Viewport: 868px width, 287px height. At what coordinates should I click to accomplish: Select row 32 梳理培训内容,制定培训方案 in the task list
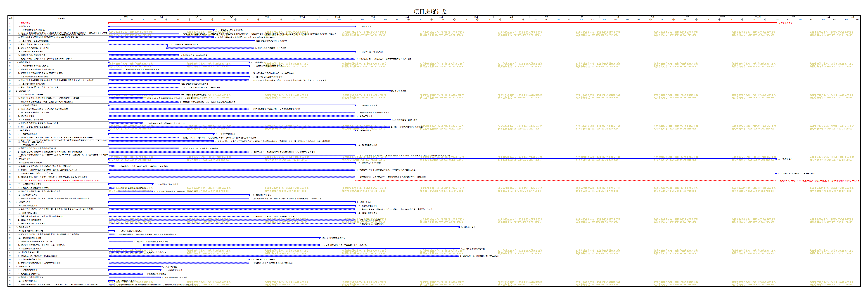[58, 55]
